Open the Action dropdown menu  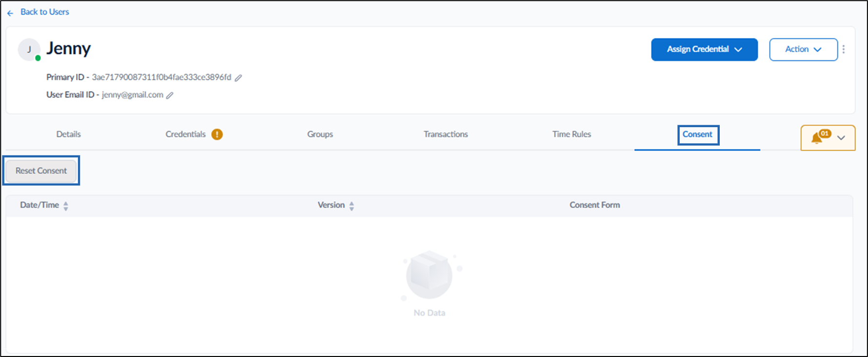click(803, 49)
